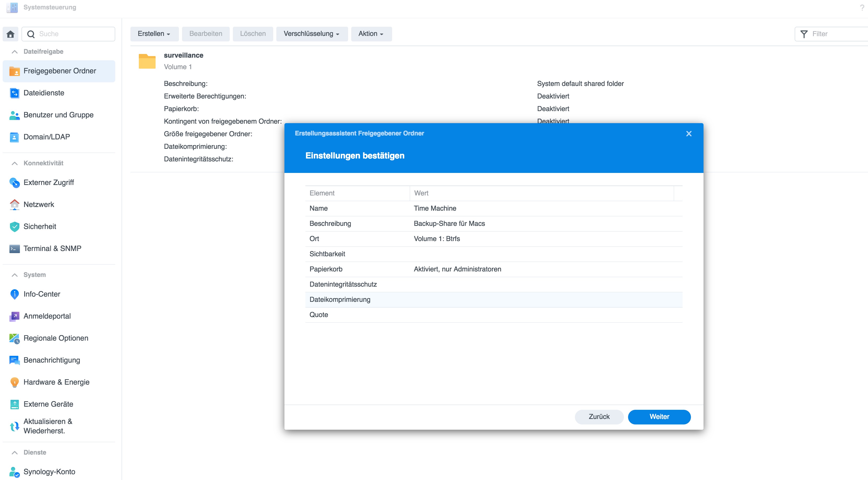Open Hardware & Energie bulb icon
Viewport: 868px width, 480px height.
click(x=14, y=382)
